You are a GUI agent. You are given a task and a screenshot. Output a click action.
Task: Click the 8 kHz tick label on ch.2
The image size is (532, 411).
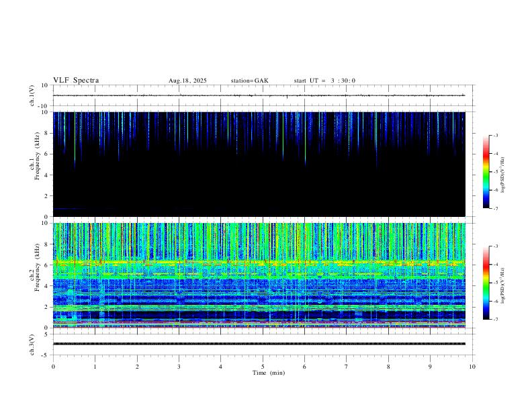coord(46,244)
